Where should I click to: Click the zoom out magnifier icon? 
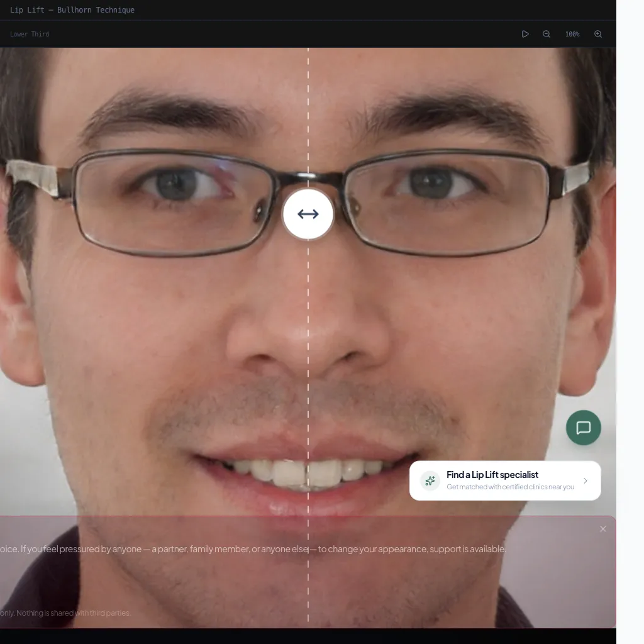(547, 34)
